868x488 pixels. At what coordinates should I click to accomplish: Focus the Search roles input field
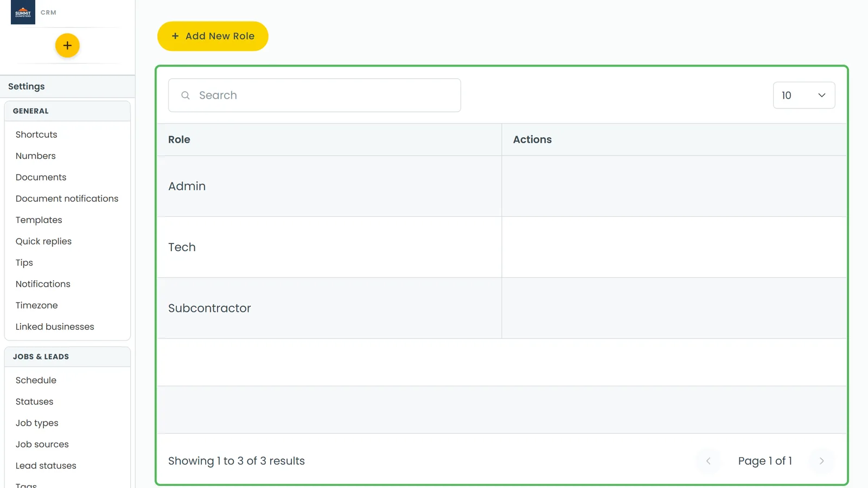click(315, 95)
